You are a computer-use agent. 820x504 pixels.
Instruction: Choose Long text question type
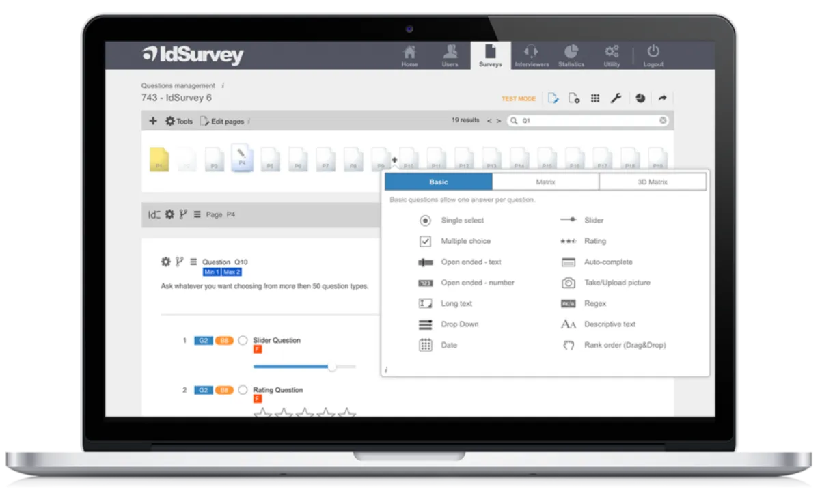coord(445,303)
